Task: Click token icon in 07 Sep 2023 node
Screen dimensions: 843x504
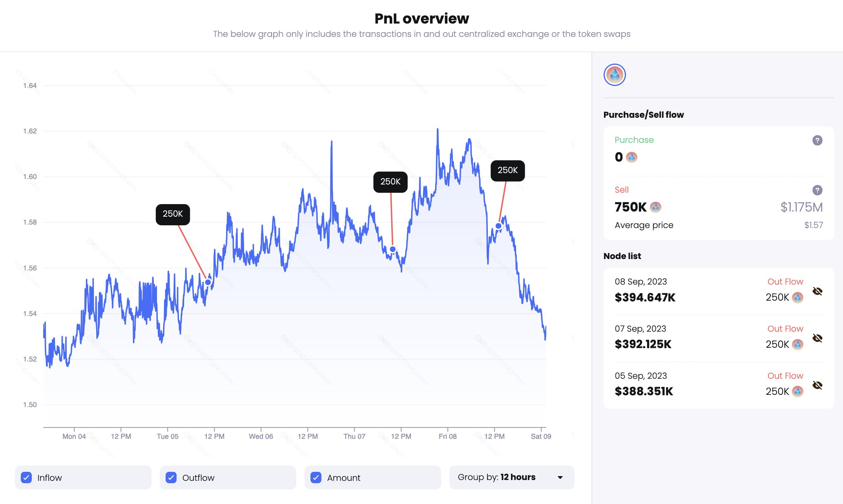Action: point(797,345)
